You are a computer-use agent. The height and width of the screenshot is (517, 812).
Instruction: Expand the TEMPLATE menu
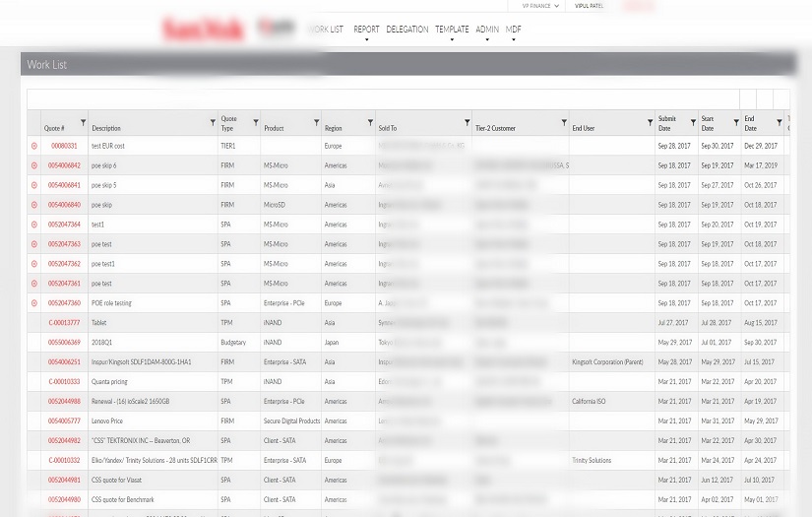452,30
